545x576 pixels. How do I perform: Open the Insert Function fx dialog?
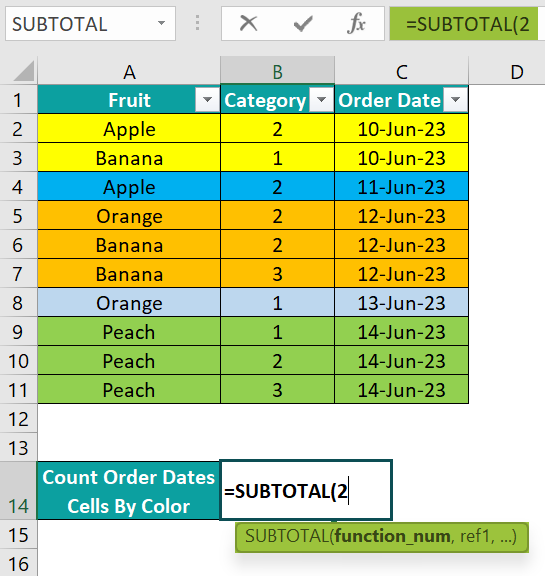[x=356, y=24]
